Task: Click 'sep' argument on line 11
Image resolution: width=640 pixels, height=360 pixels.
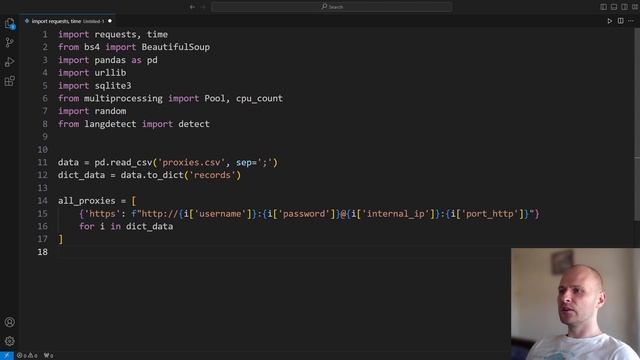Action: [x=244, y=162]
